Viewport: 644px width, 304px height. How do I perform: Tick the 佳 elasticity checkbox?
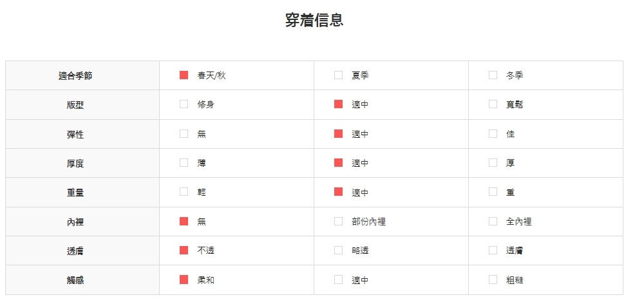pyautogui.click(x=493, y=134)
